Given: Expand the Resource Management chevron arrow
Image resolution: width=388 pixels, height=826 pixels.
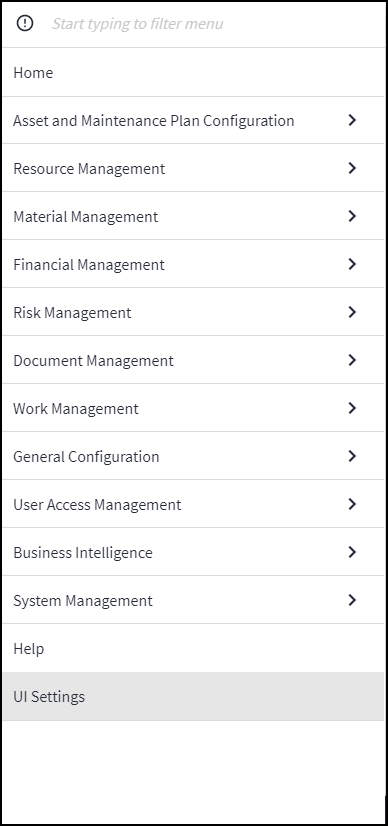Looking at the screenshot, I should pos(352,168).
